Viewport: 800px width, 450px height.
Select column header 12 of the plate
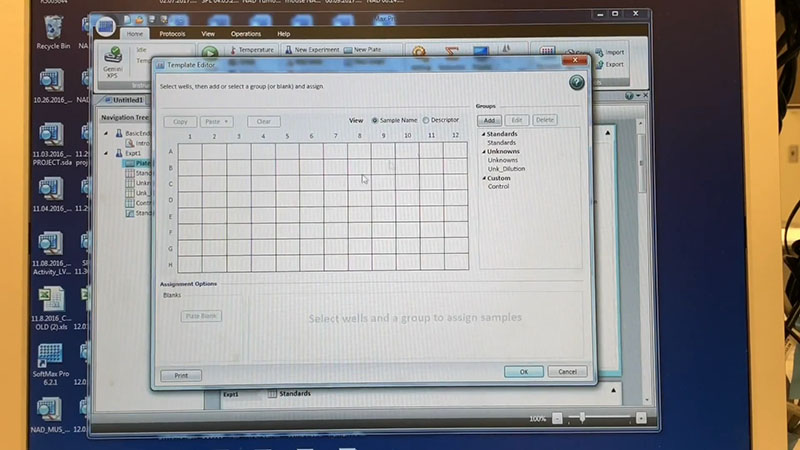pyautogui.click(x=455, y=136)
